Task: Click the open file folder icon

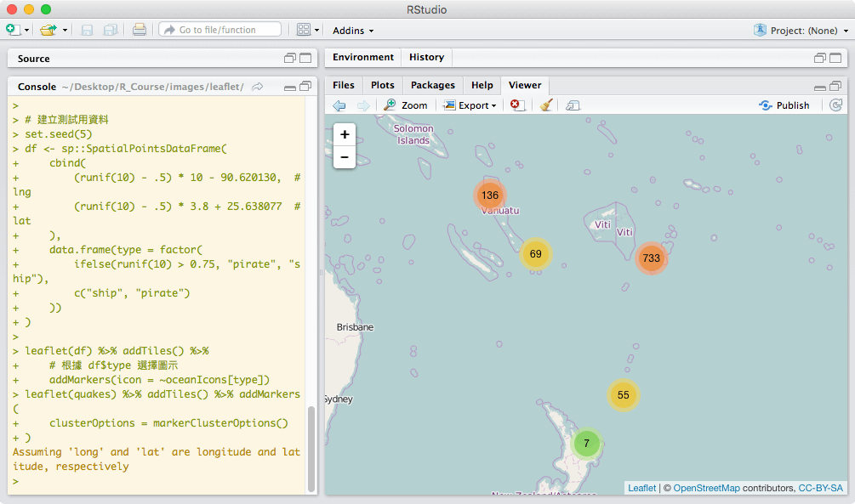Action: pyautogui.click(x=48, y=30)
